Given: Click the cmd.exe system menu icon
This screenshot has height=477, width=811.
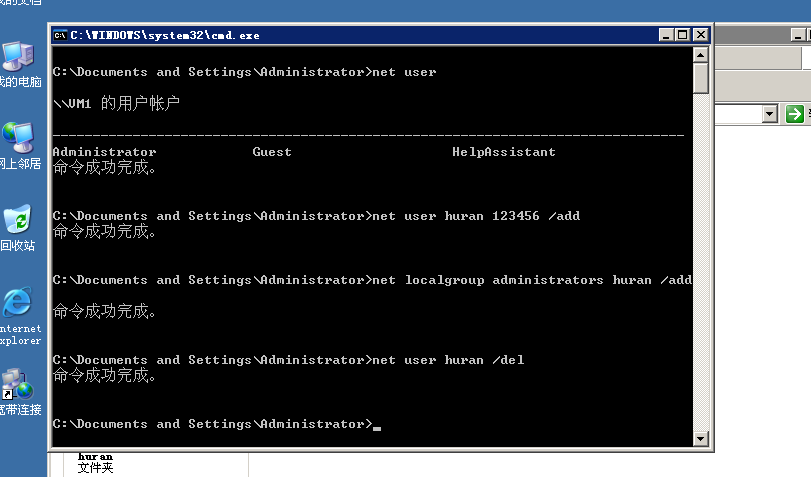Looking at the screenshot, I should click(x=60, y=35).
